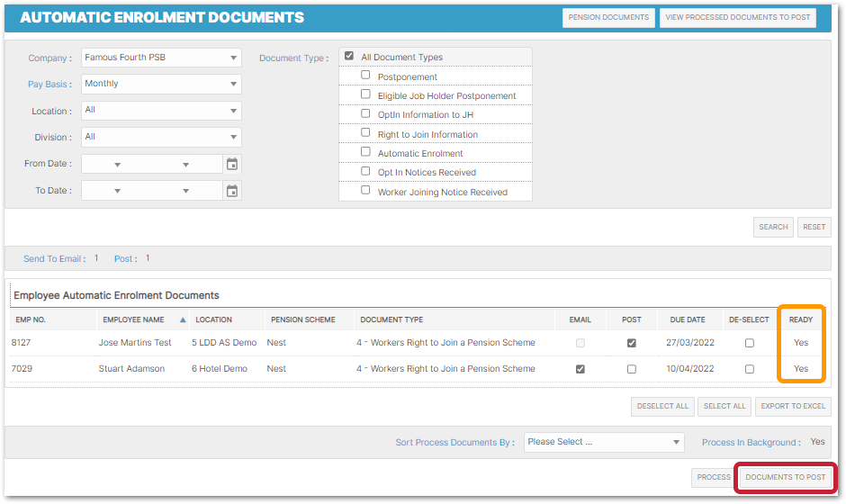Enable the Automatic Enrolment checkbox
Screen dimensions: 846x504
365,152
